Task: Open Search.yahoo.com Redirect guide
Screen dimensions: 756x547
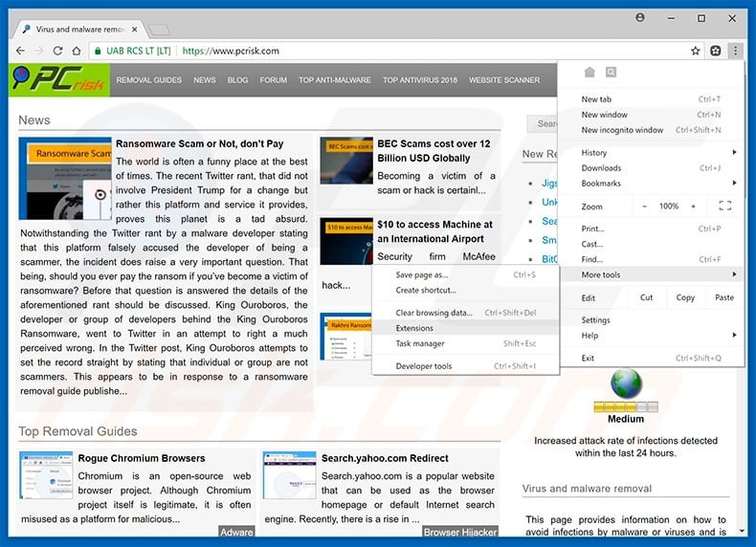Action: click(x=385, y=458)
